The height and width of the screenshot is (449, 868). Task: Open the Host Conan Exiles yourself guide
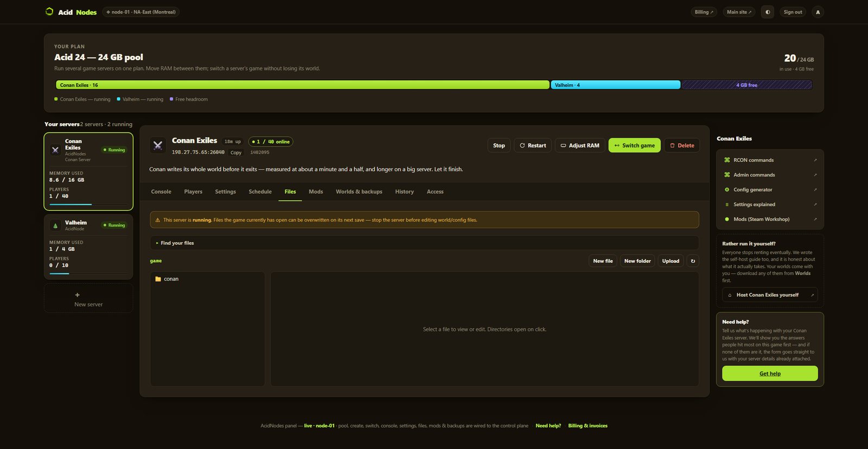[x=770, y=295]
